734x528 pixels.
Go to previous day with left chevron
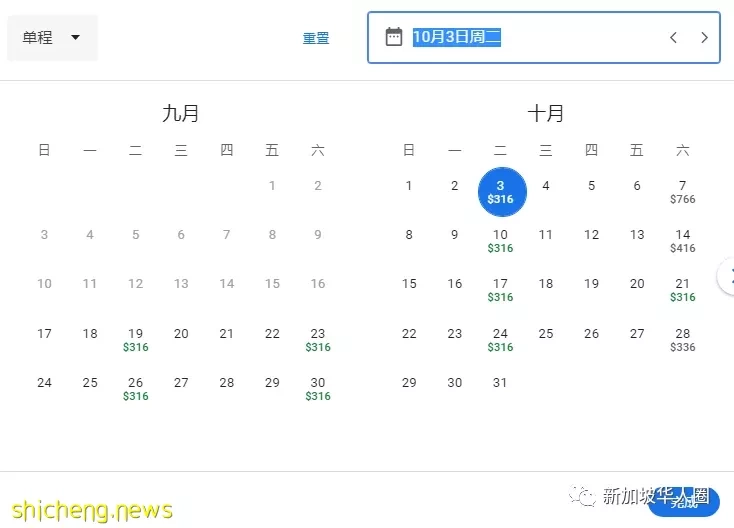(x=673, y=37)
